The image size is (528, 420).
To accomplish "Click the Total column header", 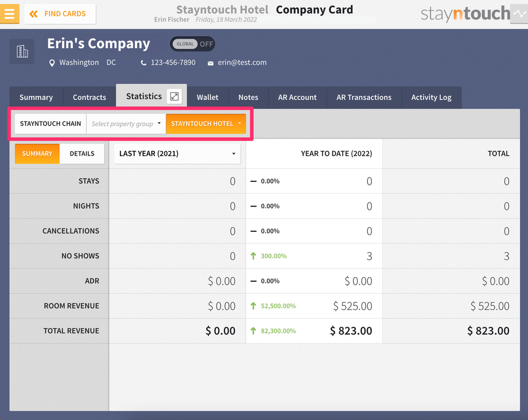I will click(498, 154).
